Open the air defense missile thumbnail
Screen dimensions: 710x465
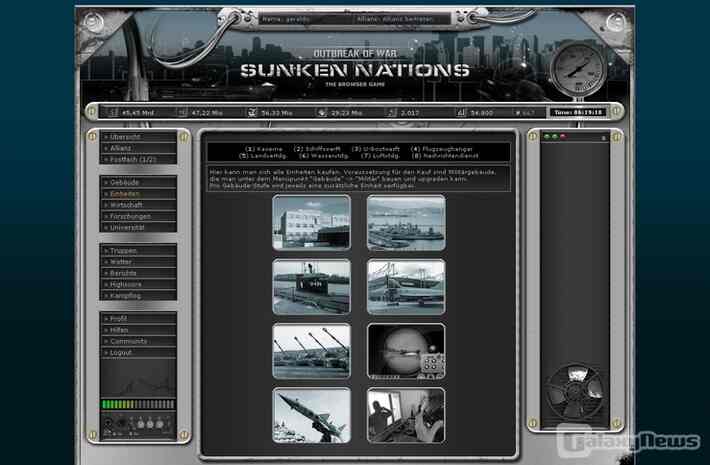pyautogui.click(x=312, y=416)
